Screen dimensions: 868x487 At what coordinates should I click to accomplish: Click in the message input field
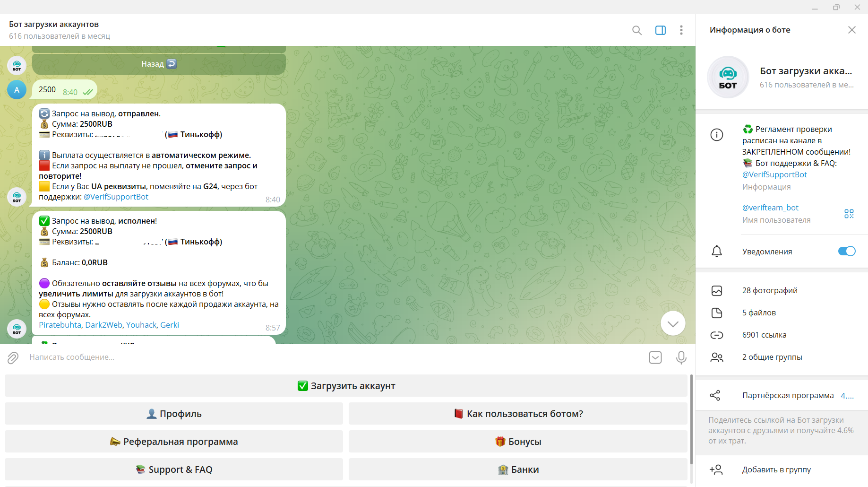click(x=331, y=357)
